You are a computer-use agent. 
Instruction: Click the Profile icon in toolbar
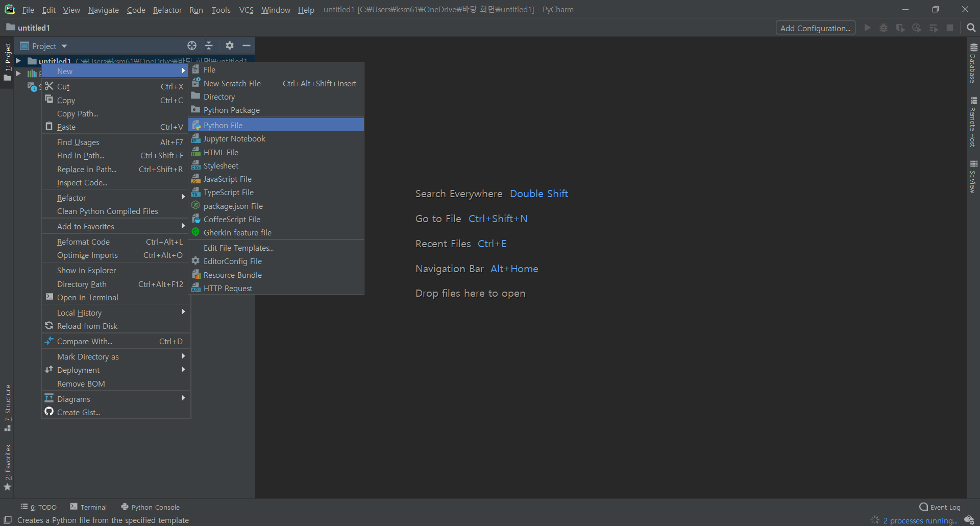[917, 28]
